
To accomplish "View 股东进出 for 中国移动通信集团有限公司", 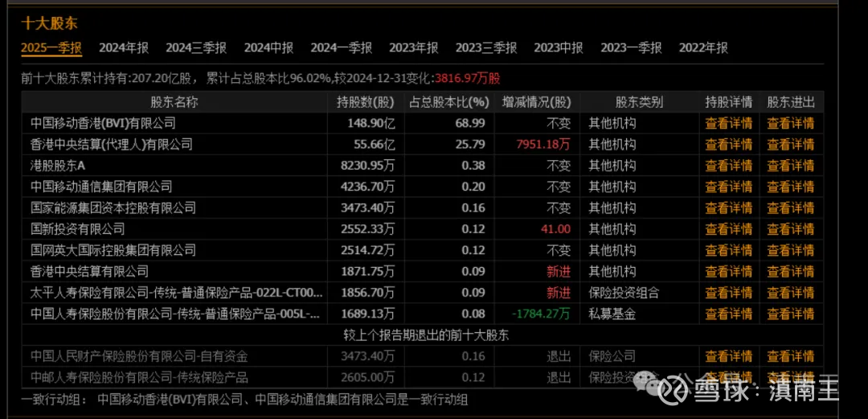I will coord(791,187).
